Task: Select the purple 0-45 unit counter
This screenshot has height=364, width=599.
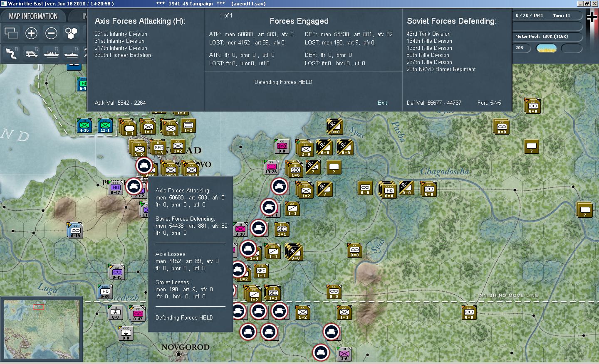Action: coord(117,273)
